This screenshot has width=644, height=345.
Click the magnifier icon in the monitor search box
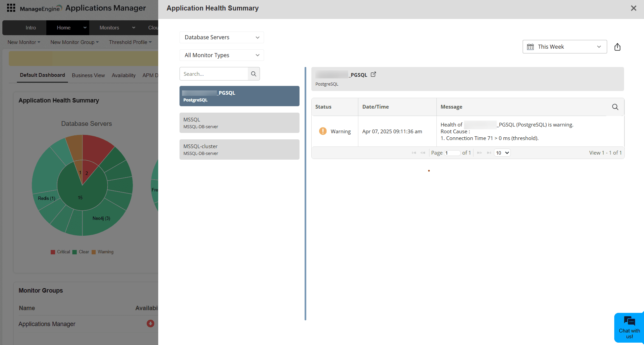253,73
